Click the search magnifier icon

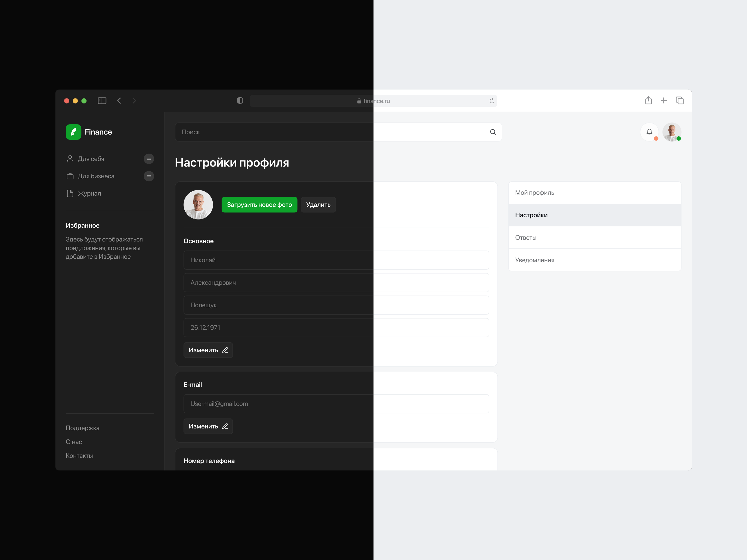(493, 132)
